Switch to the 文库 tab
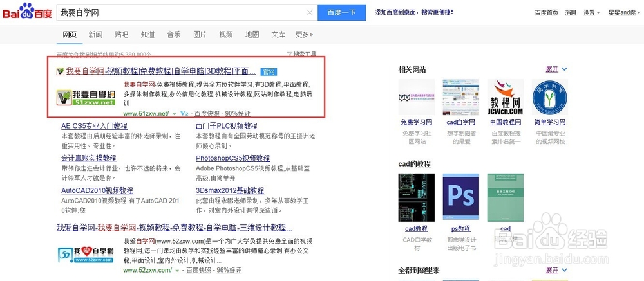 pos(278,35)
